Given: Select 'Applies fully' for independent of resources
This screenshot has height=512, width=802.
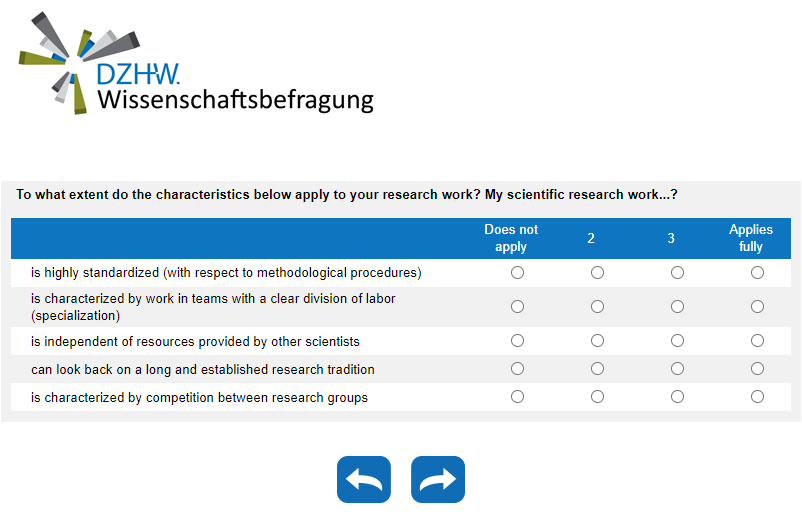Looking at the screenshot, I should click(x=757, y=341).
